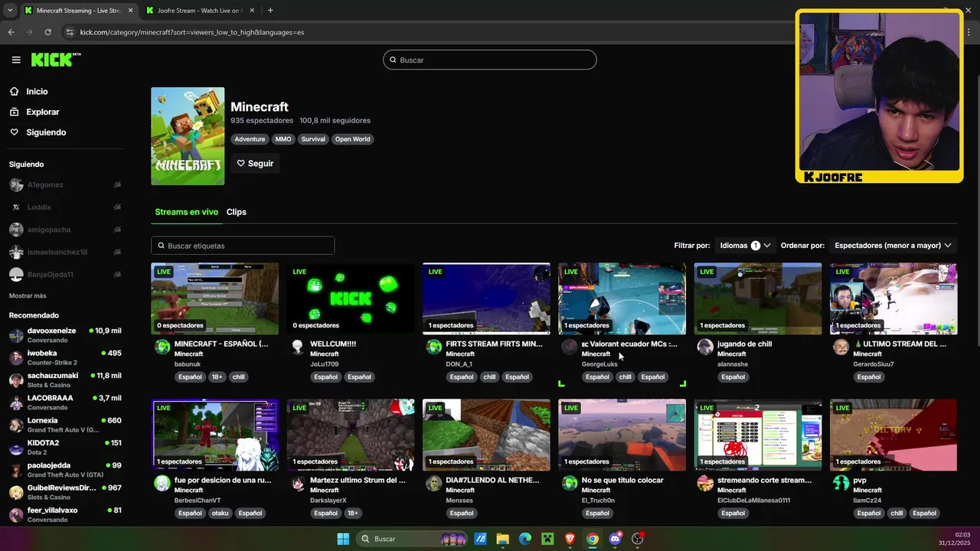Open sachauzumaki recommended channel
Image resolution: width=980 pixels, height=551 pixels.
pyautogui.click(x=65, y=380)
